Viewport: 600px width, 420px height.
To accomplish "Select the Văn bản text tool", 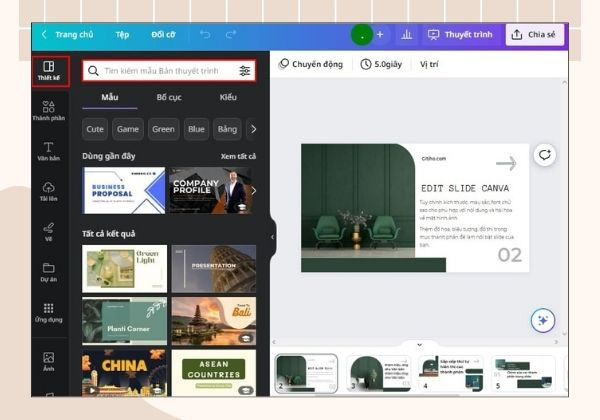I will (x=49, y=151).
